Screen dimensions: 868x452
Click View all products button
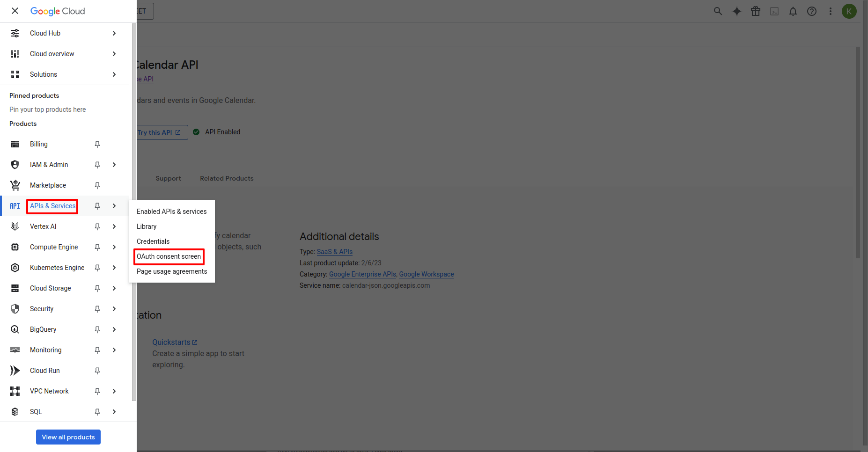click(68, 437)
